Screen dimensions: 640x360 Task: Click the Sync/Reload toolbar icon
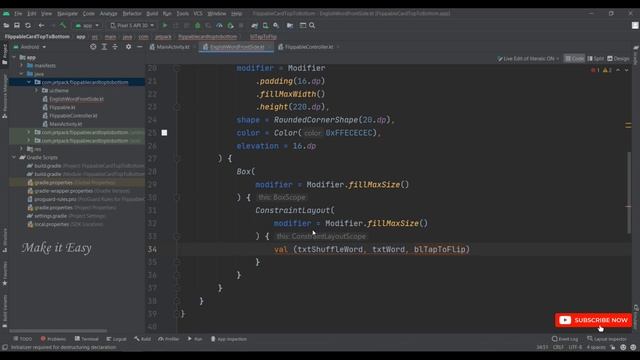point(28,25)
